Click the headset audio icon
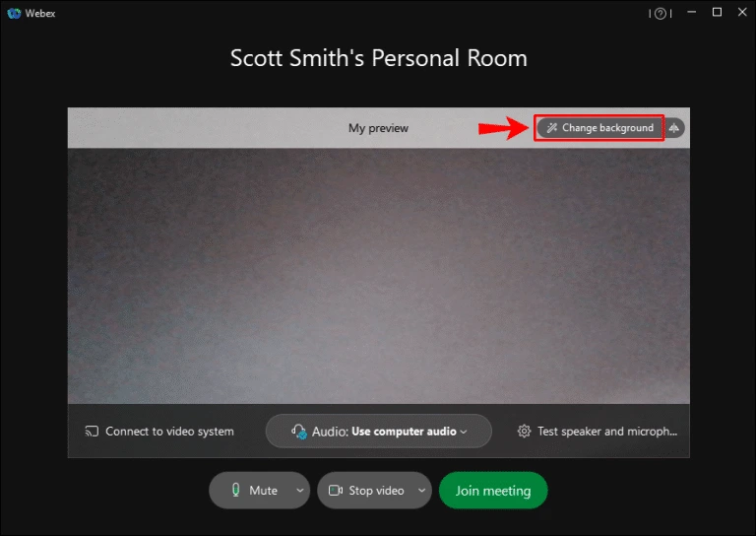This screenshot has width=756, height=536. [299, 432]
